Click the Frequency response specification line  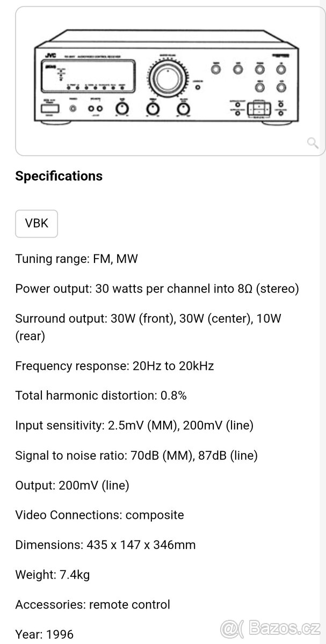coord(114,366)
